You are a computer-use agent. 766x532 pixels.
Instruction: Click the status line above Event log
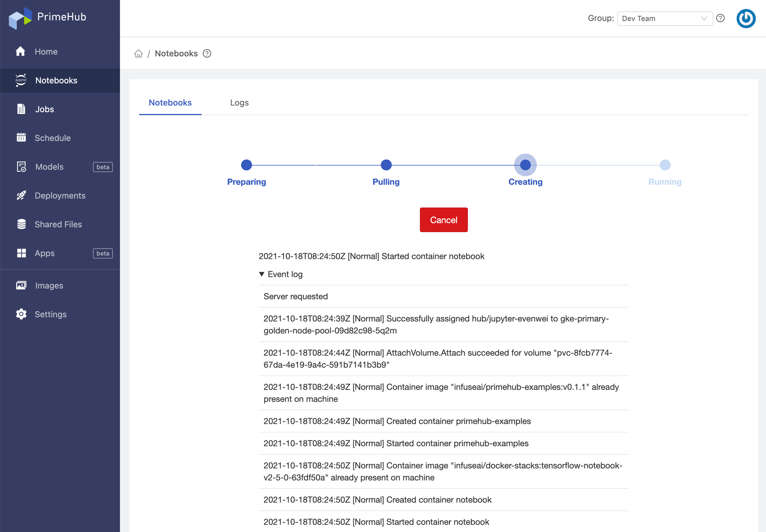click(x=371, y=256)
